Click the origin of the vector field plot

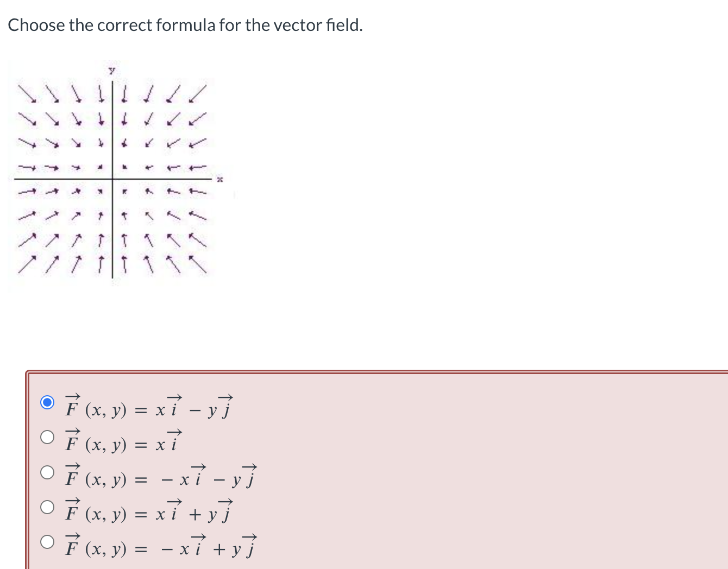coord(112,179)
